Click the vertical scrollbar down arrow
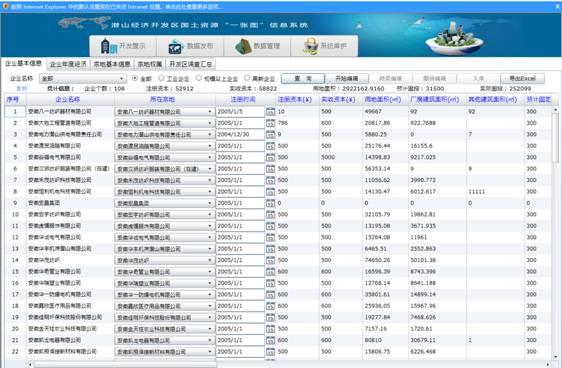Viewport: 562px width, 368px height. point(556,356)
